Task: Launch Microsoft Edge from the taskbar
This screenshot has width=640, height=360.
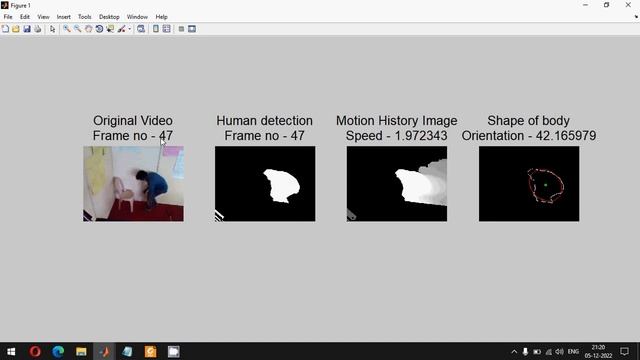Action: click(x=58, y=351)
